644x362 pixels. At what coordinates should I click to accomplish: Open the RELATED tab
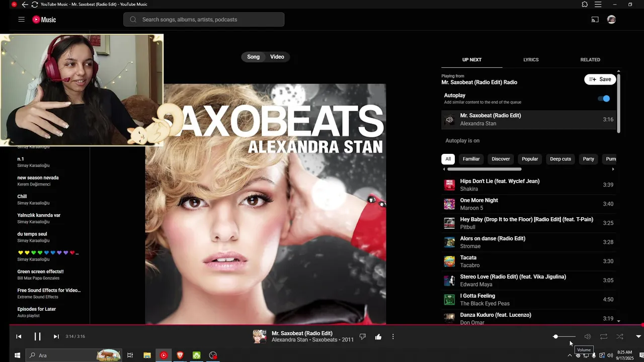tap(590, 60)
